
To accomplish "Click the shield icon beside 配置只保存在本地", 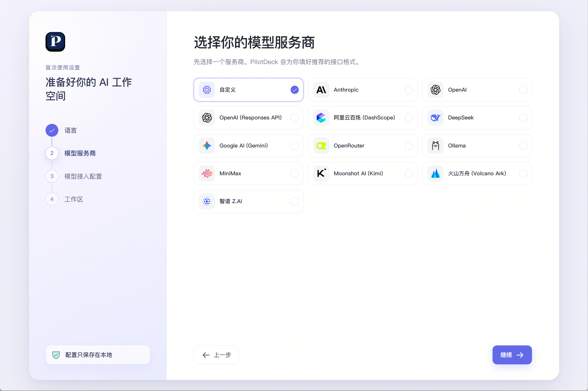I will click(x=56, y=355).
